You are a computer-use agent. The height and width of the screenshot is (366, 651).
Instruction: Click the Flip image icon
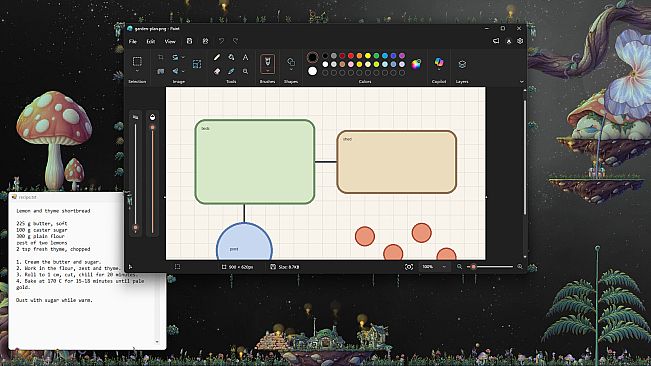tap(175, 71)
